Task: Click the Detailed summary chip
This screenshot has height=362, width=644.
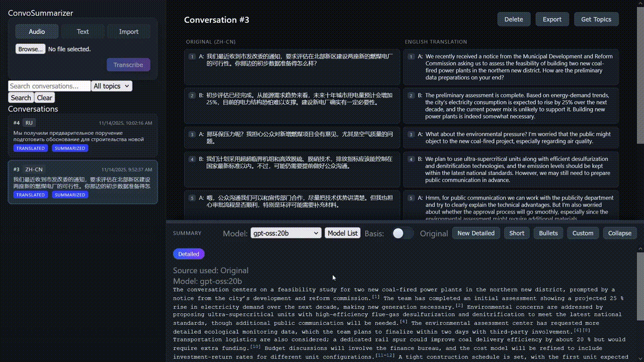Action: (189, 254)
